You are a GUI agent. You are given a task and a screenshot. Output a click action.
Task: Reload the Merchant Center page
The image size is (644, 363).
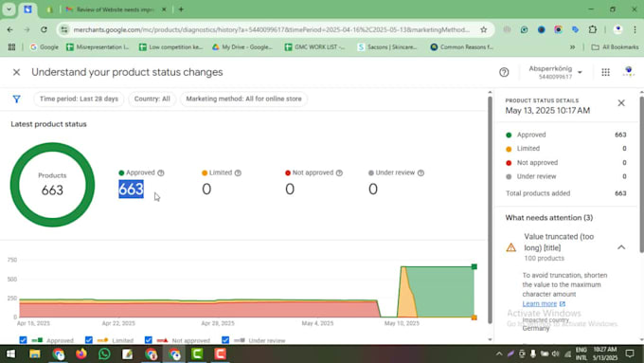click(x=44, y=29)
